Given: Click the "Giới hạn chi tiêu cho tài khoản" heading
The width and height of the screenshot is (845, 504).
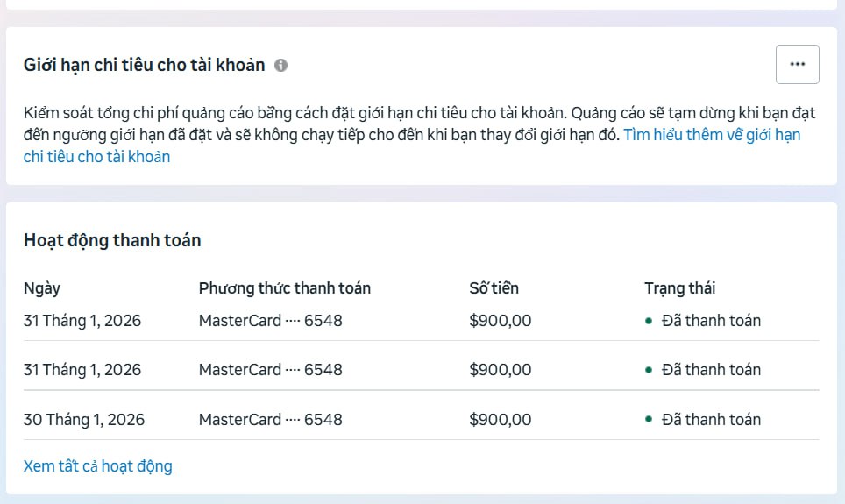Looking at the screenshot, I should click(144, 65).
